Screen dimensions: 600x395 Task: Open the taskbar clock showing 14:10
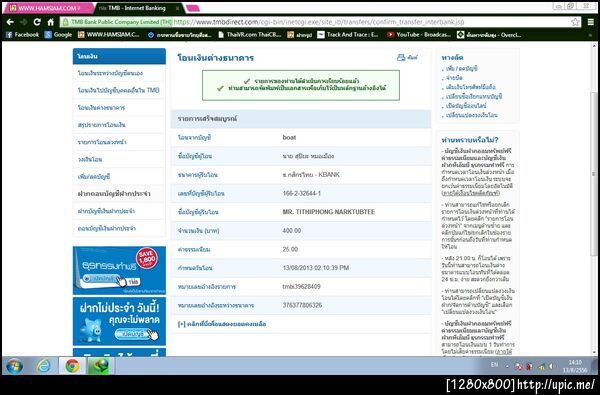click(x=574, y=366)
